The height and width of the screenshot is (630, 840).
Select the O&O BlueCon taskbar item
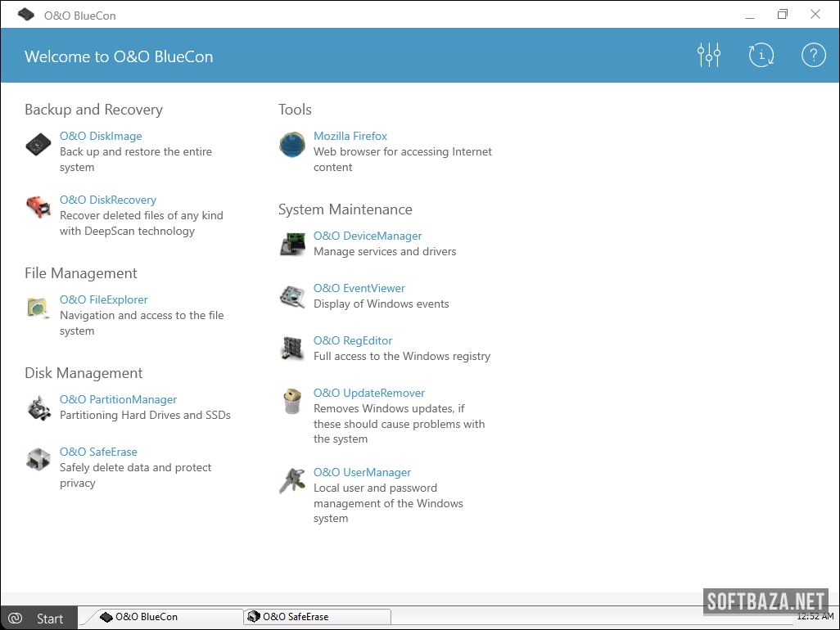click(x=168, y=617)
